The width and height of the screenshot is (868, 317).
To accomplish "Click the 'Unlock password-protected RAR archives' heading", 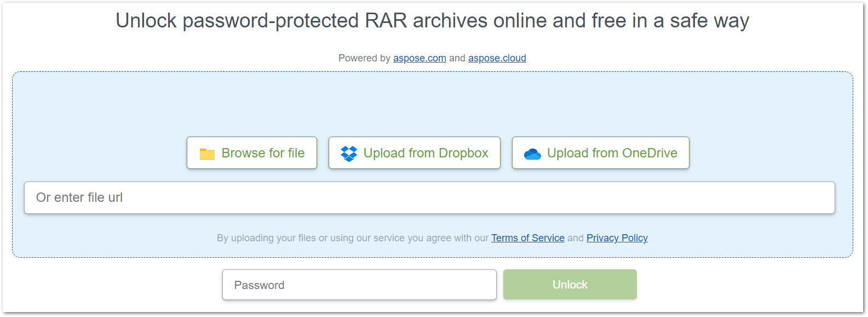I will coord(432,21).
